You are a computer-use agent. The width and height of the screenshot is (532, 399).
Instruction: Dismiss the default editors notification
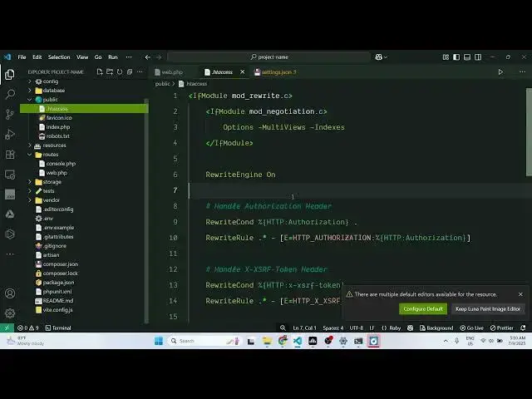coord(520,294)
